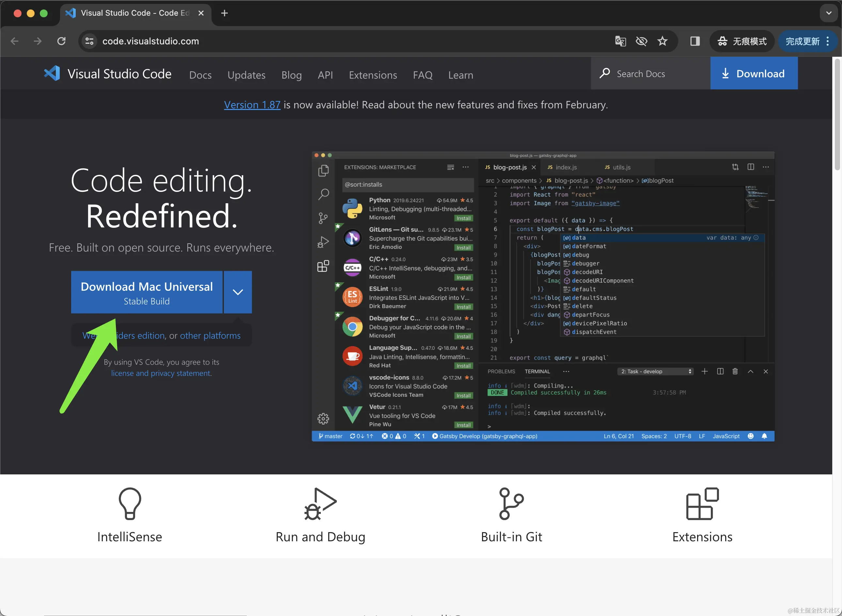Click the Manage gear icon in the screenshot activity bar
This screenshot has width=842, height=616.
[323, 419]
